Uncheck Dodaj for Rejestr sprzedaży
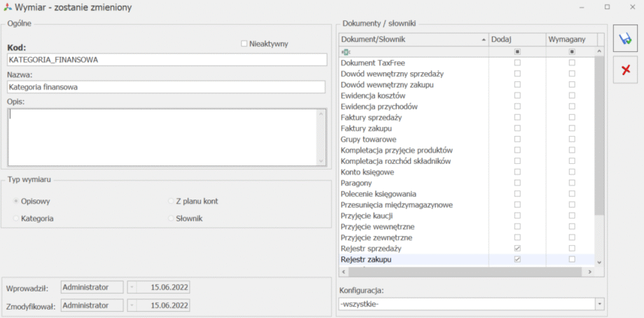The height and width of the screenshot is (318, 644). [x=517, y=249]
